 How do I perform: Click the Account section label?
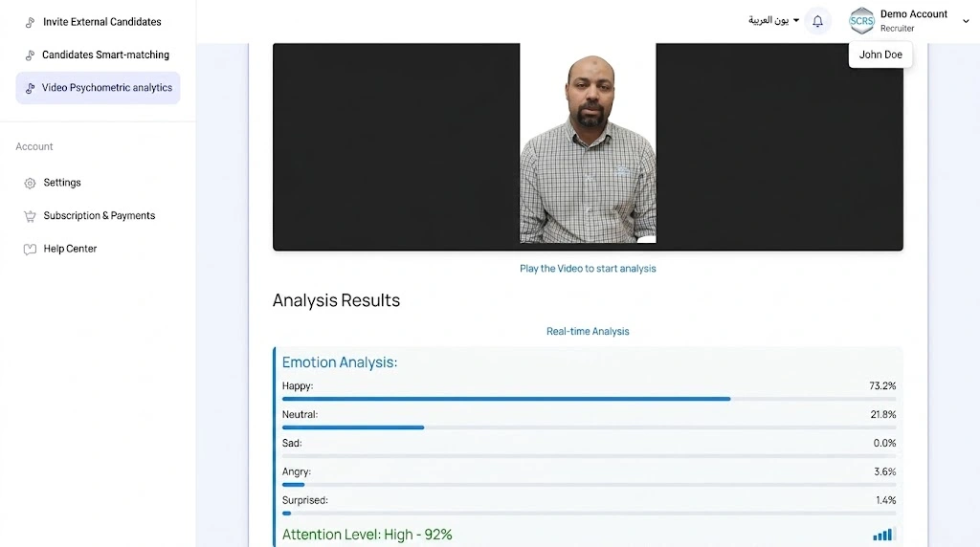(34, 146)
